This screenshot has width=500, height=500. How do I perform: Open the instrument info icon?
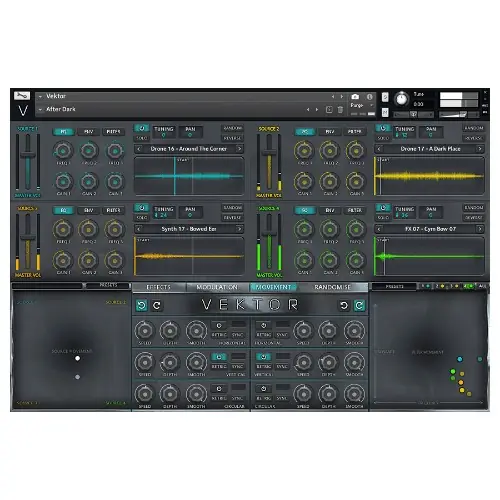tap(369, 97)
